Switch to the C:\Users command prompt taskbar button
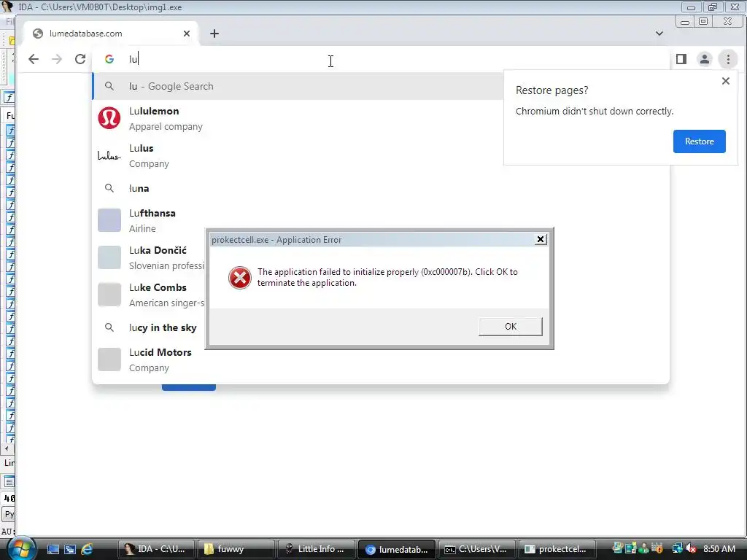The image size is (747, 560). pyautogui.click(x=477, y=549)
